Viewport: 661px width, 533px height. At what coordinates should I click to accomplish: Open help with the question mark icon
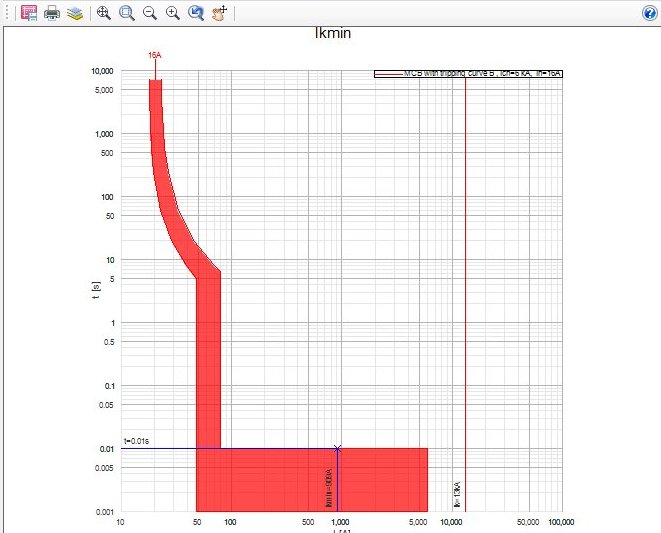[x=650, y=13]
